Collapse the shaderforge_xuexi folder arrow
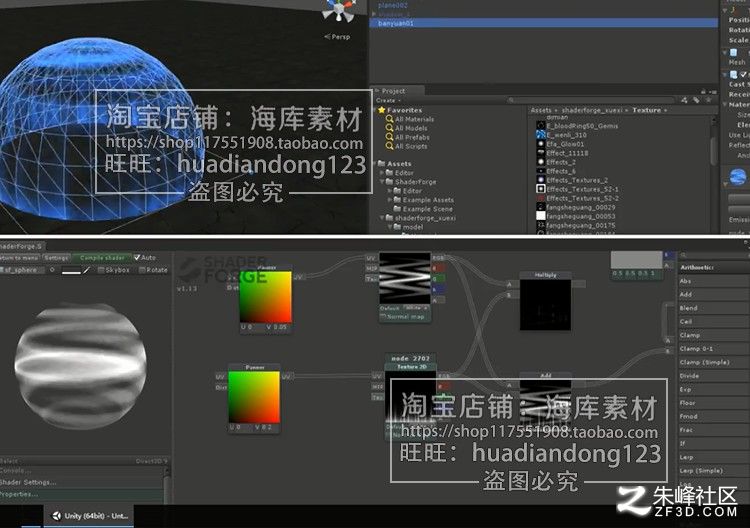The height and width of the screenshot is (528, 750). 382,218
